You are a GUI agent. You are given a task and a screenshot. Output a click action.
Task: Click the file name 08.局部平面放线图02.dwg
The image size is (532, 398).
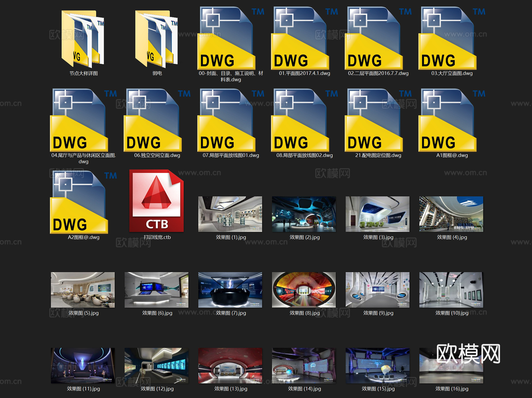(x=304, y=155)
